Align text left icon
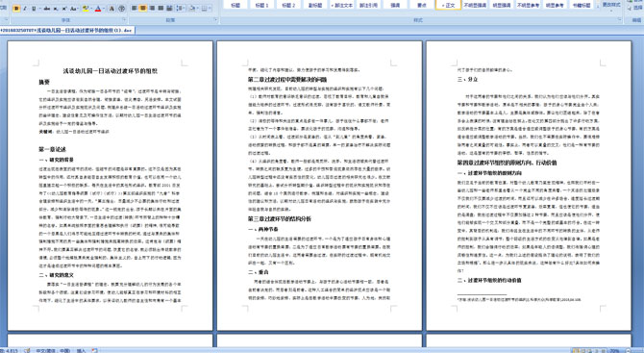The width and height of the screenshot is (644, 353). click(x=135, y=9)
